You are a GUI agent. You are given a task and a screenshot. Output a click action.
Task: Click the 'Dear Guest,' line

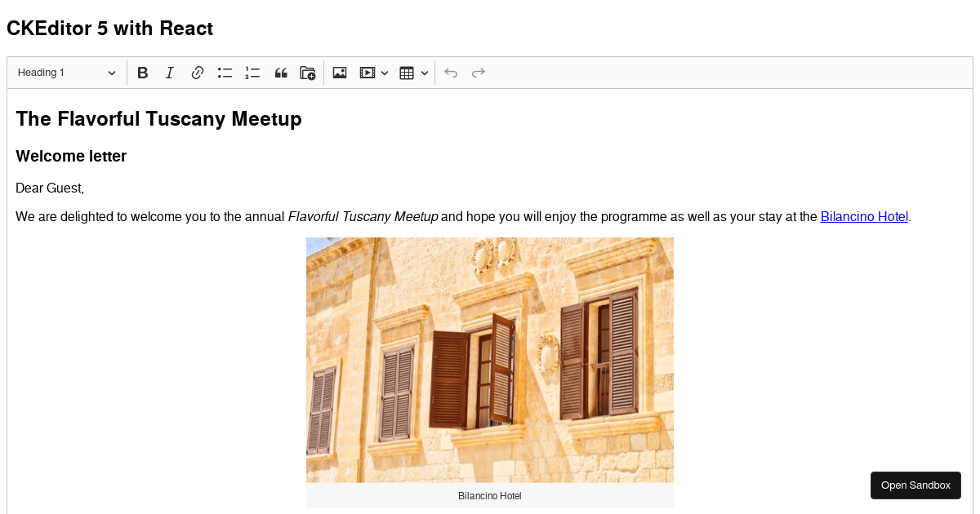tap(50, 188)
